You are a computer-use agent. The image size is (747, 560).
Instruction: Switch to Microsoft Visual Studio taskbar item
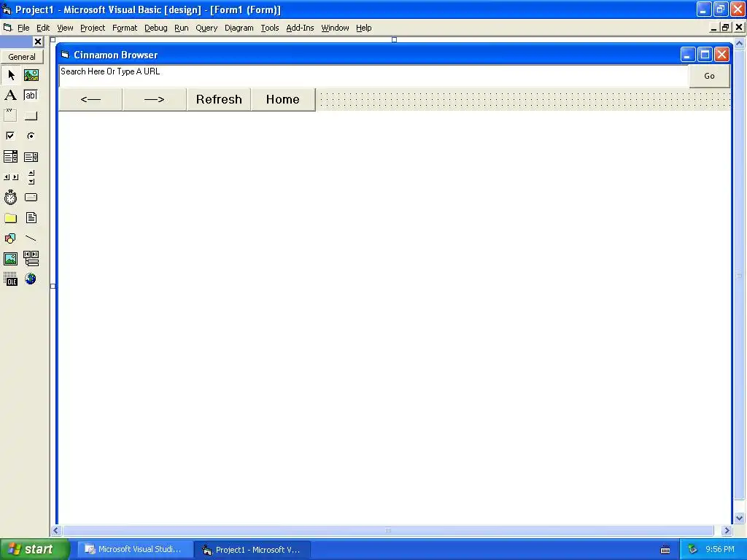pos(134,550)
